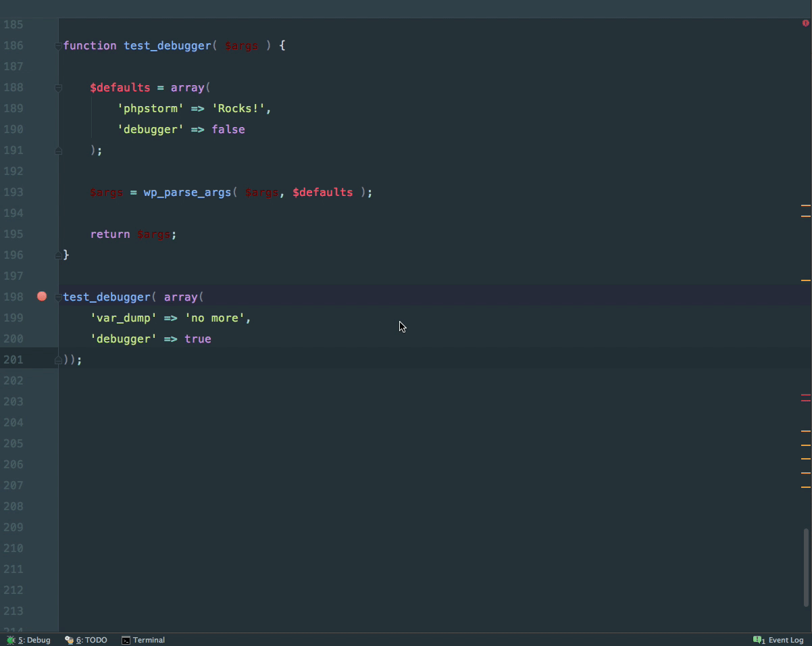Click the false value on line 190
Screen dimensions: 812x646
tap(228, 129)
